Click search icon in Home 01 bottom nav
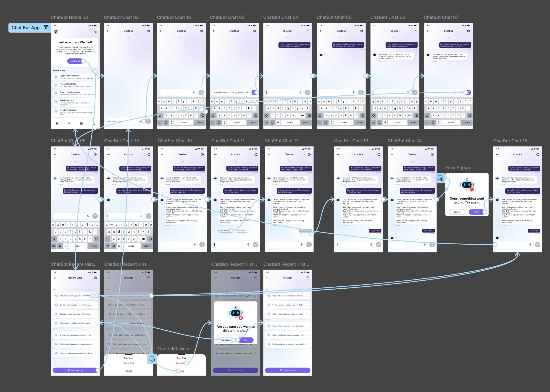The height and width of the screenshot is (392, 550). tap(69, 123)
